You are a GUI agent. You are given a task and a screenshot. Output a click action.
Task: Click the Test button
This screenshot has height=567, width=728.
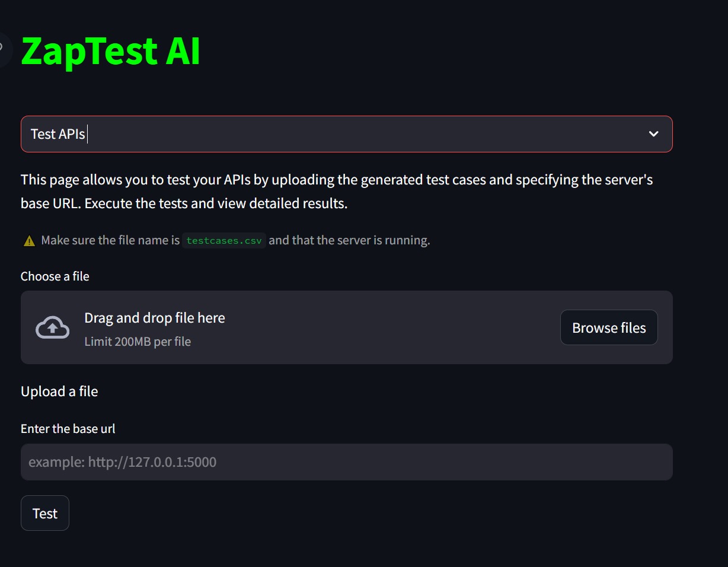[x=45, y=513]
